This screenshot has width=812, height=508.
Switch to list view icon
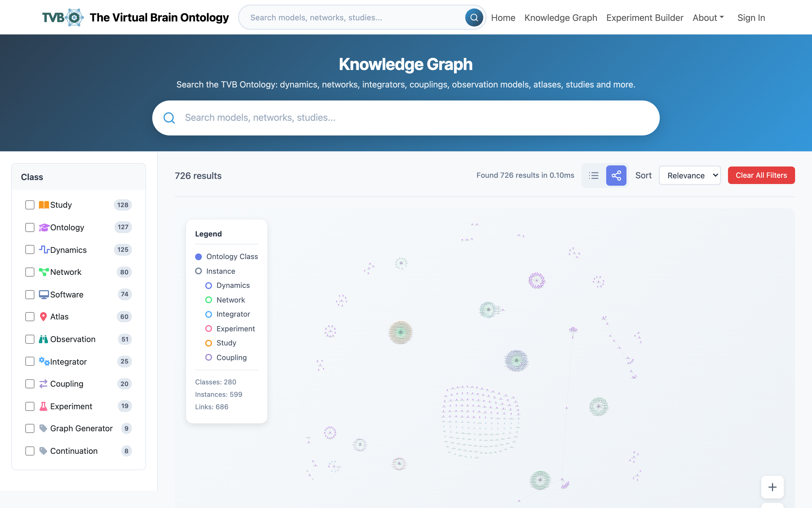click(x=593, y=175)
